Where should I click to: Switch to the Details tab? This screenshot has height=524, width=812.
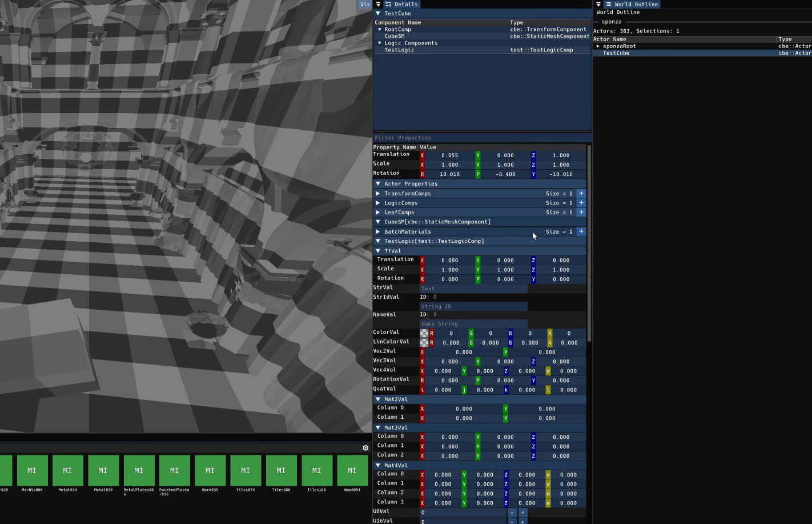click(402, 4)
